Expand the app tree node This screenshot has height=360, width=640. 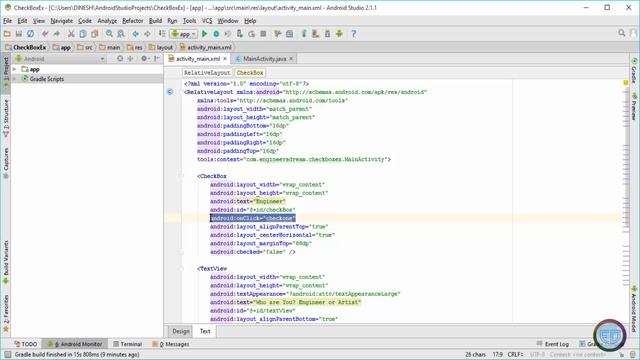point(15,69)
